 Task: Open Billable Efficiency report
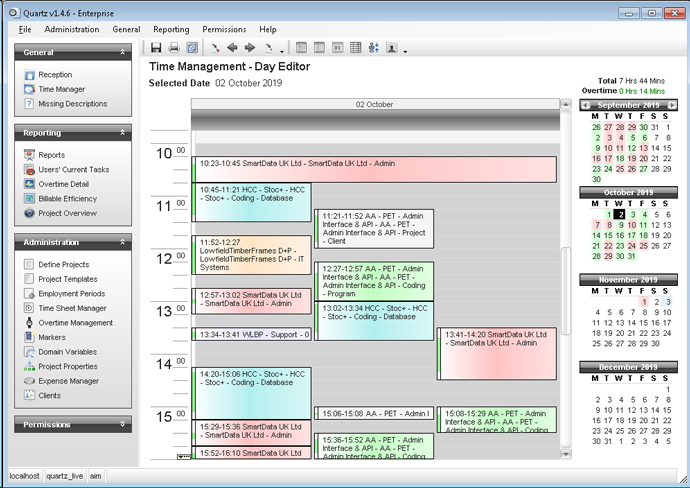tap(68, 199)
